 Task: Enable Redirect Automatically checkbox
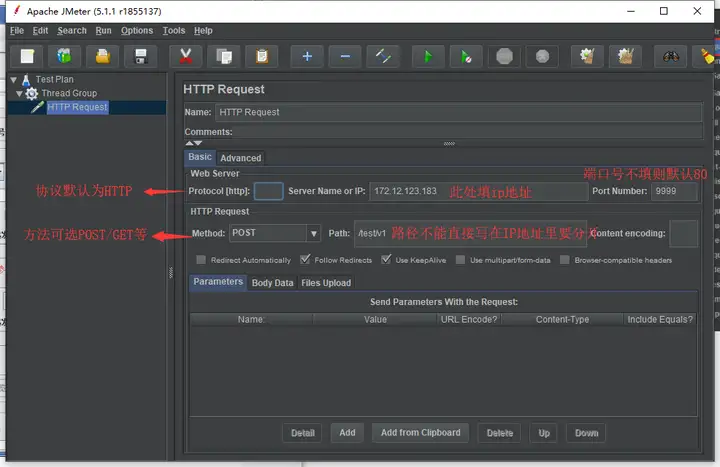(x=201, y=260)
